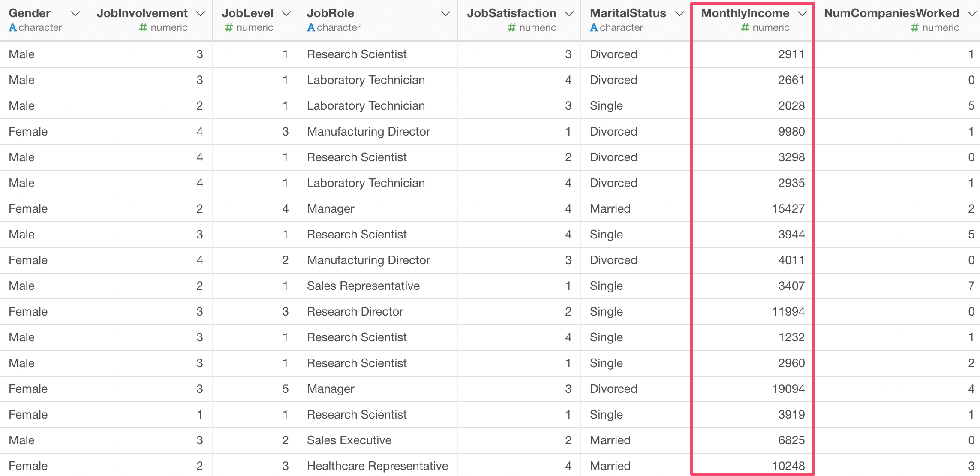Open the Gender column dropdown arrow
Screen dimensions: 980x476
click(75, 14)
